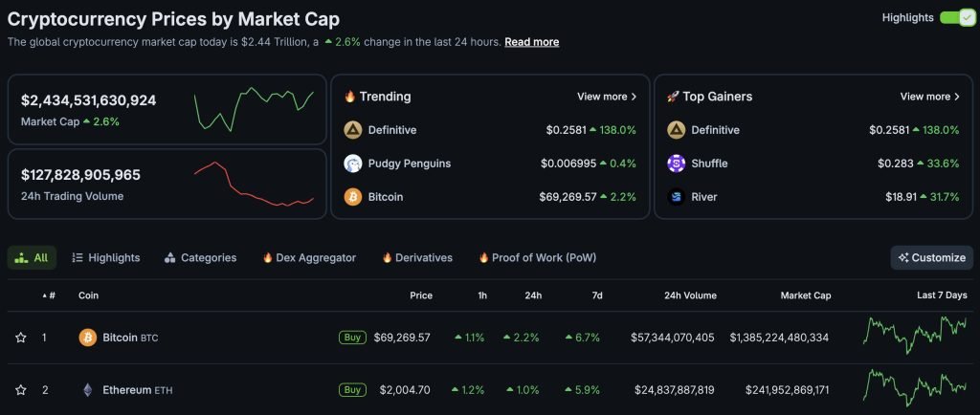
Task: Click the Shuffle coin icon in Top Gainers
Action: (x=677, y=164)
